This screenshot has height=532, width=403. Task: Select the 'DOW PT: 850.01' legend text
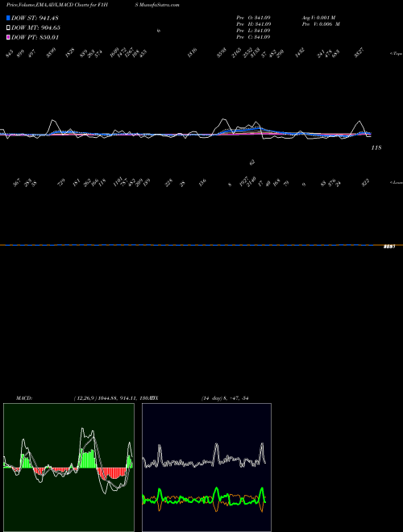(x=35, y=37)
